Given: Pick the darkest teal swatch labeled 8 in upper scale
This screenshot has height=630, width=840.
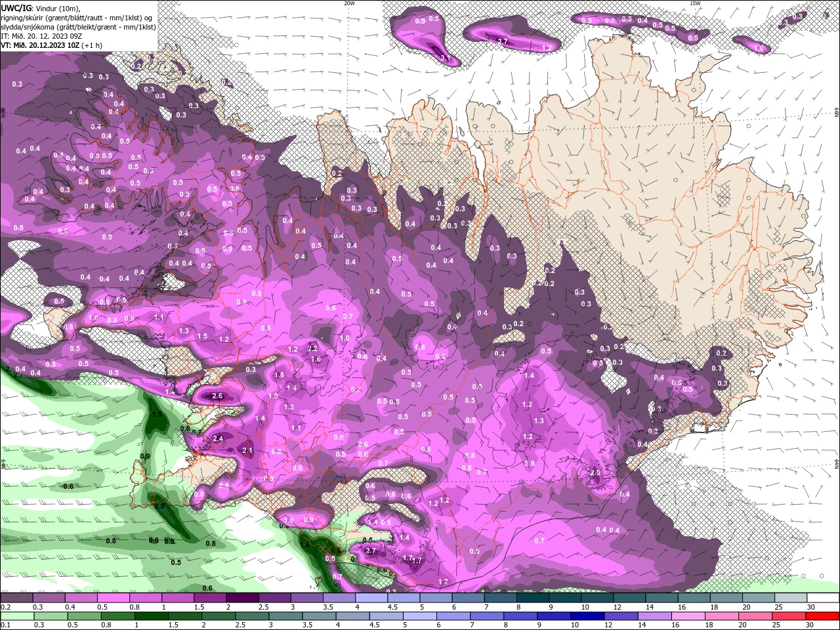Looking at the screenshot, I should [532, 597].
